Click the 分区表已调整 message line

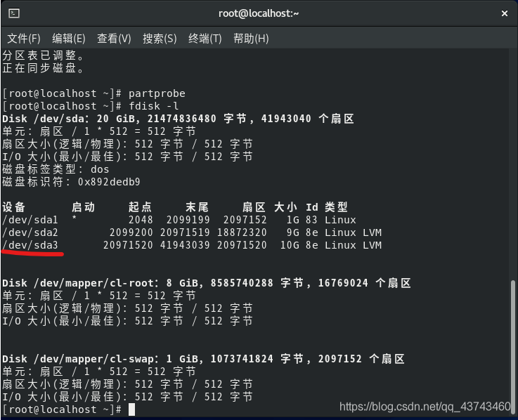pyautogui.click(x=43, y=55)
